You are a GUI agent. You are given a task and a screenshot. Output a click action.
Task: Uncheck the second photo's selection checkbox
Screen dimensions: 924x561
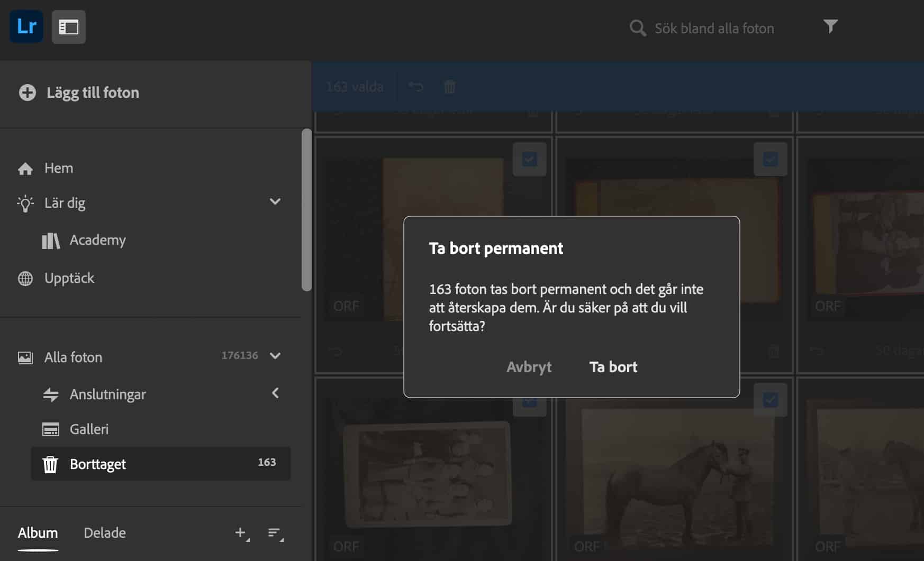click(770, 159)
